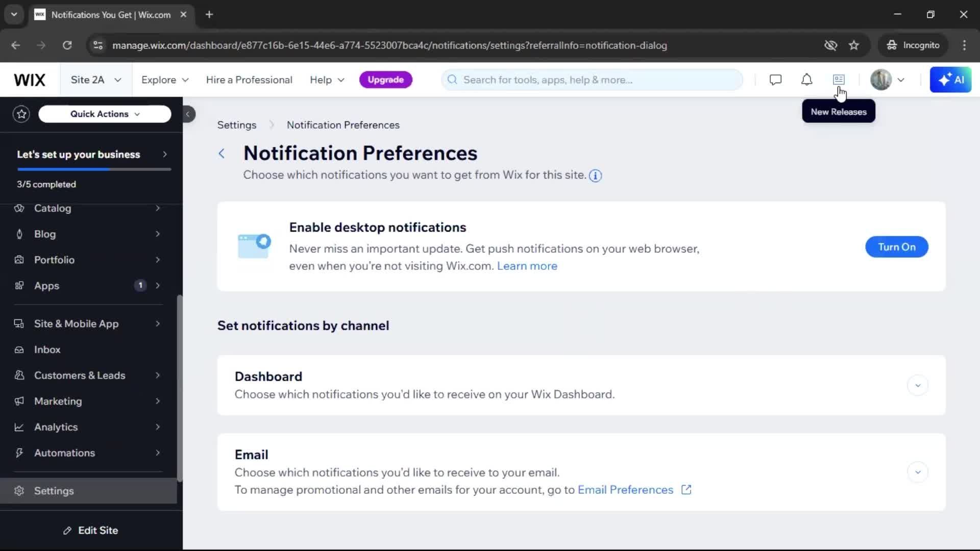Screen dimensions: 980x551
Task: Focus the search for tools field
Action: tap(592, 80)
